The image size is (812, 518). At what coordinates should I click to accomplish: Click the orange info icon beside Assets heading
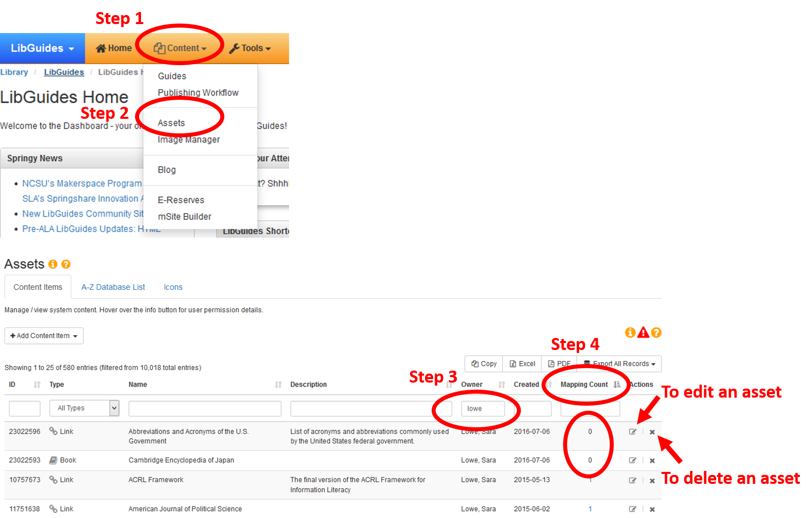(x=53, y=264)
